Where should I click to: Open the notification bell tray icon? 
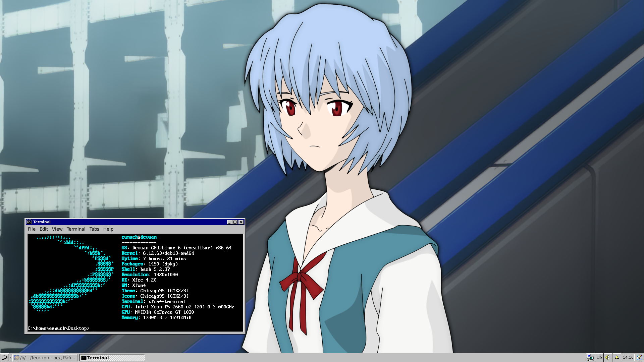[616, 358]
